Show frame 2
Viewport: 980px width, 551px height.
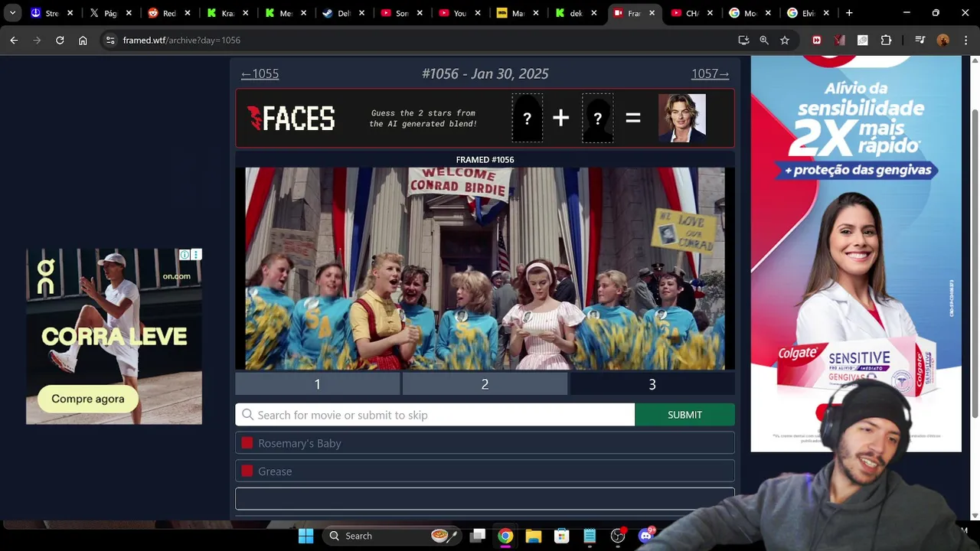pos(485,384)
